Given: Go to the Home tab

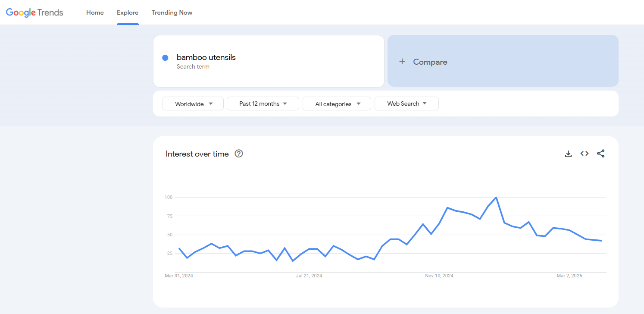Looking at the screenshot, I should click(x=95, y=13).
